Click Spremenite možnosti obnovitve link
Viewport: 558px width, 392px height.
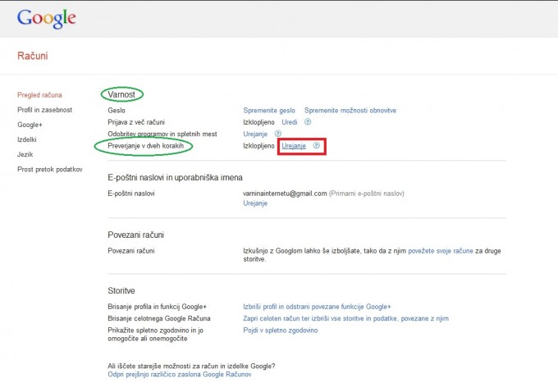click(350, 110)
